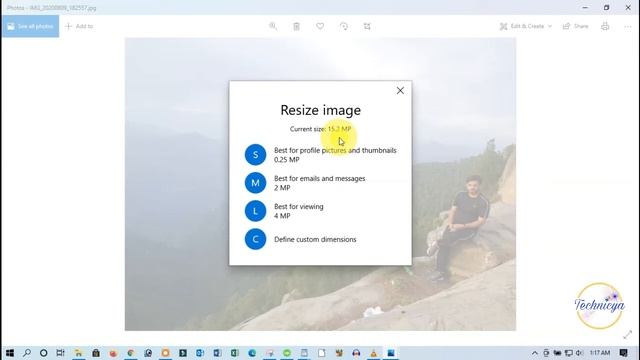Viewport: 640px width, 360px height.
Task: Open the See more ellipsis menu
Action: coord(628,26)
